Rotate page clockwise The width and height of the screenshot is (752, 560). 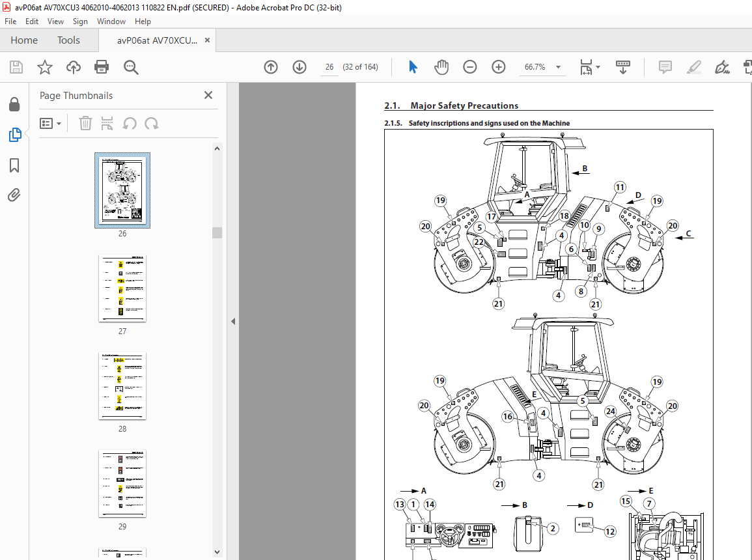tap(152, 123)
